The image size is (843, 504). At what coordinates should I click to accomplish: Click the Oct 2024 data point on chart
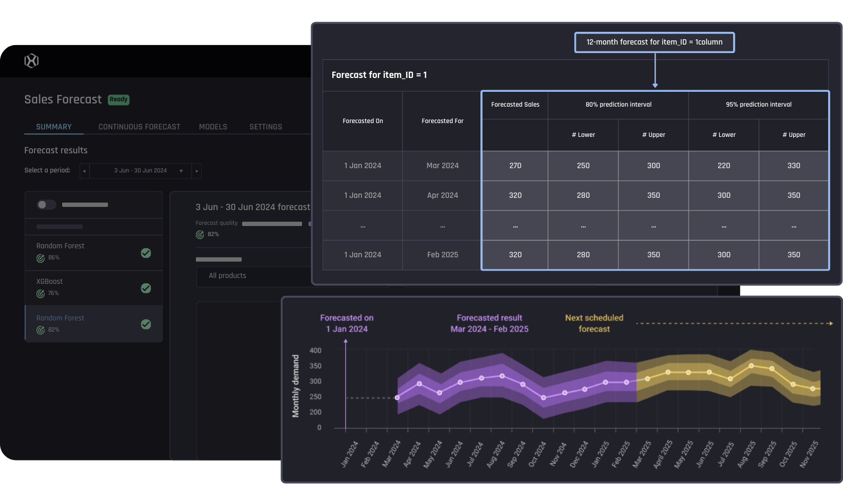click(543, 397)
